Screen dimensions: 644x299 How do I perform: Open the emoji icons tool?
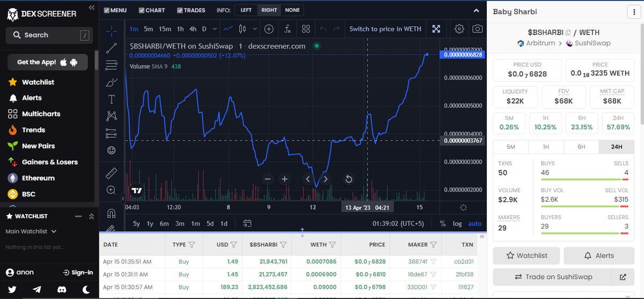[112, 150]
